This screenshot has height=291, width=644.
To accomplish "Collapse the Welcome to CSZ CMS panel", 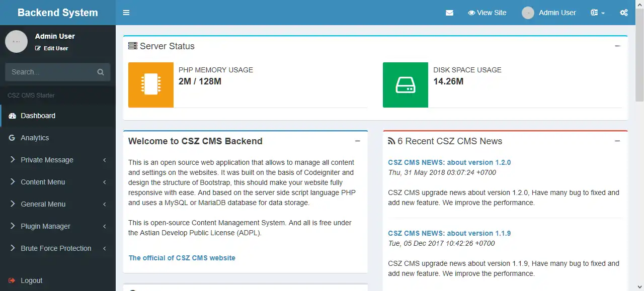I will (x=358, y=141).
